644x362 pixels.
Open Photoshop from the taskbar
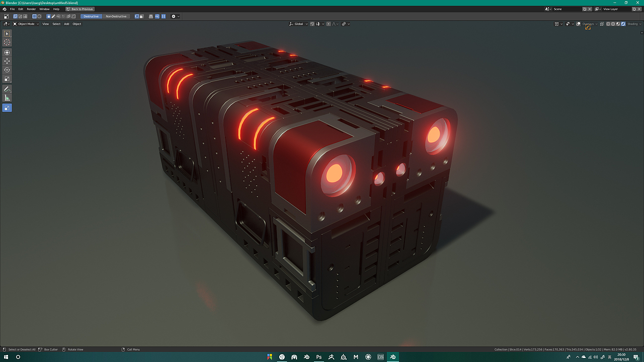(319, 357)
